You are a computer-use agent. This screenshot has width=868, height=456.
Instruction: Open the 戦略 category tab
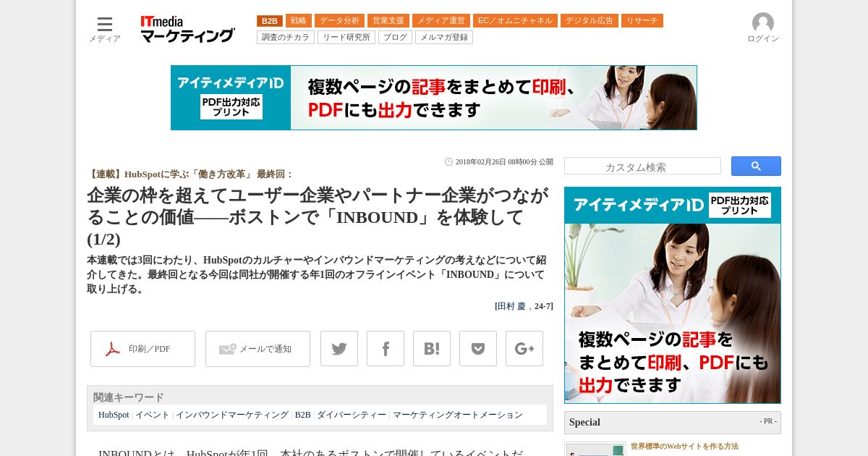[x=299, y=21]
